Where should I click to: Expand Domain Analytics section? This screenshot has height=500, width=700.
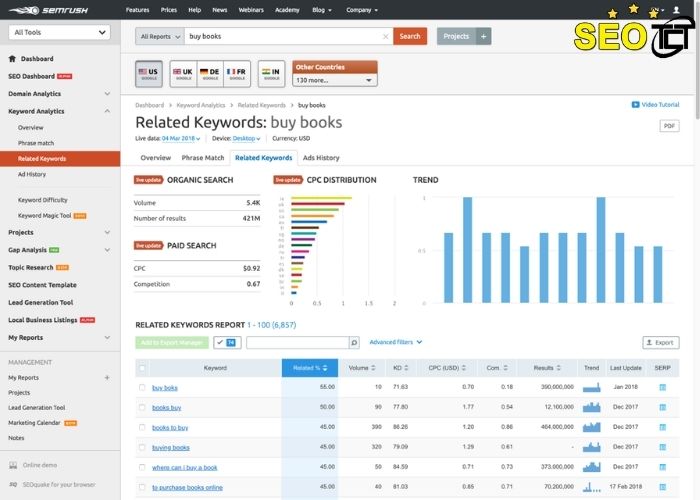pos(107,94)
